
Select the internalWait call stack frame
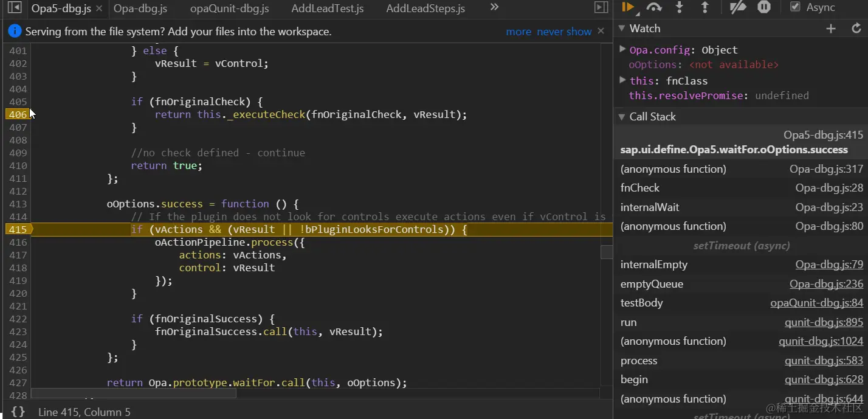click(x=741, y=207)
